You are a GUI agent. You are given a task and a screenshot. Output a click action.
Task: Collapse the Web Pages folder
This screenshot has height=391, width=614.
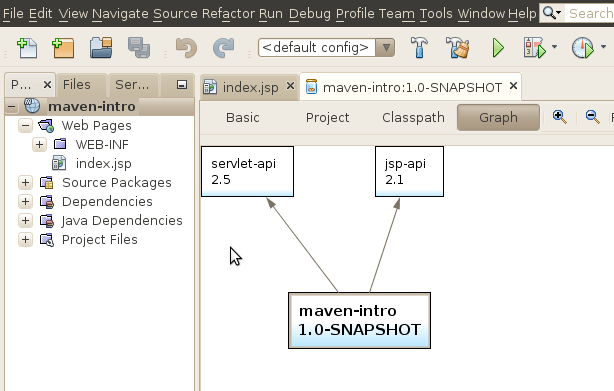pos(25,126)
